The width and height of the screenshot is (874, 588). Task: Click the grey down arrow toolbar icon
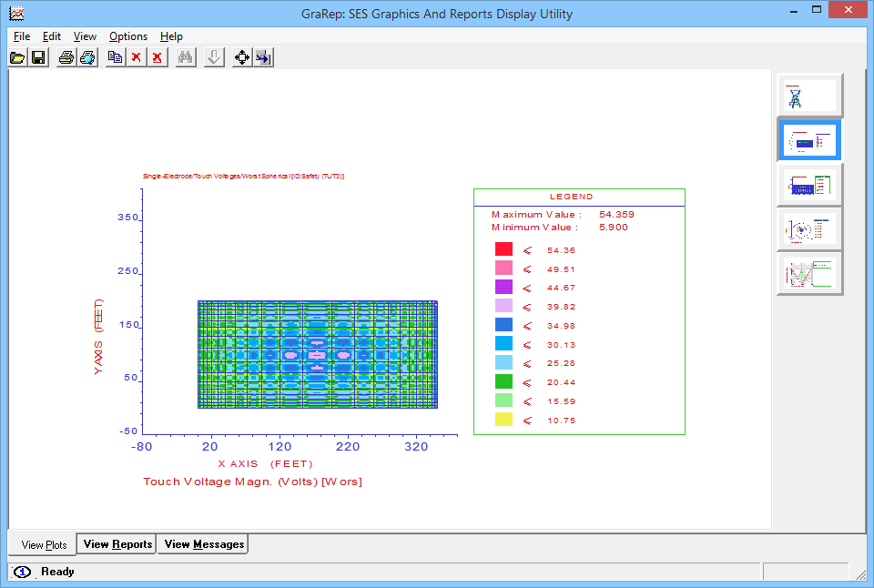pyautogui.click(x=214, y=57)
